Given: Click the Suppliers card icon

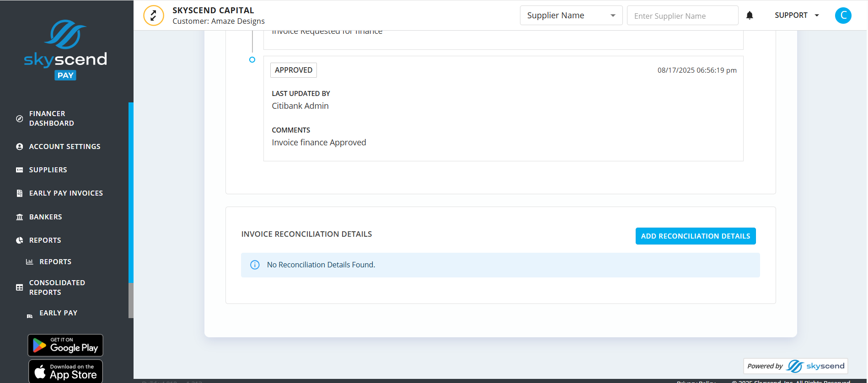Looking at the screenshot, I should tap(19, 170).
